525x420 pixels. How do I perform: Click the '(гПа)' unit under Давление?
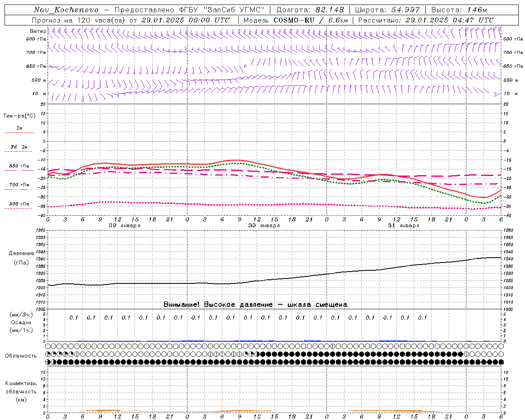(21, 262)
